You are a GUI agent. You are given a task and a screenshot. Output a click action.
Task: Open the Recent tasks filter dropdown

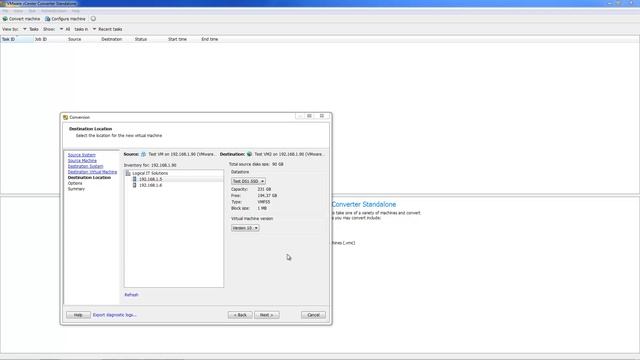pos(107,29)
